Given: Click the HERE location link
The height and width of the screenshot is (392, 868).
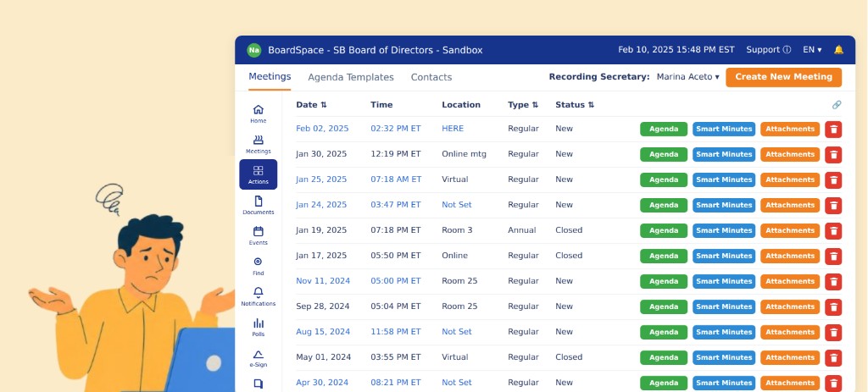Looking at the screenshot, I should click(453, 129).
